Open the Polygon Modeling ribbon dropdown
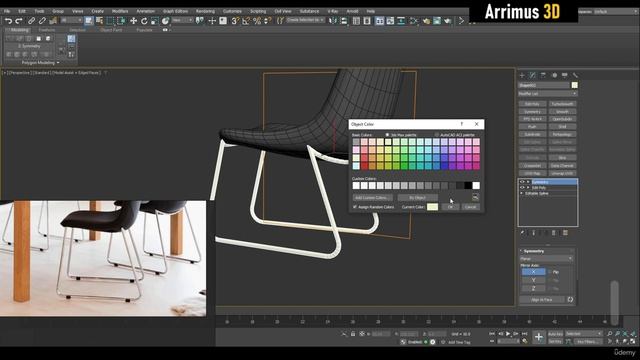 coord(40,63)
